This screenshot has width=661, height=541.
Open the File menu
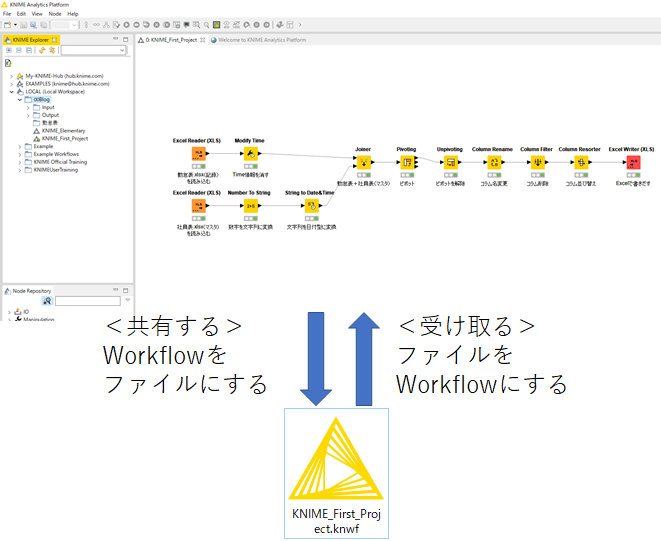coord(7,14)
